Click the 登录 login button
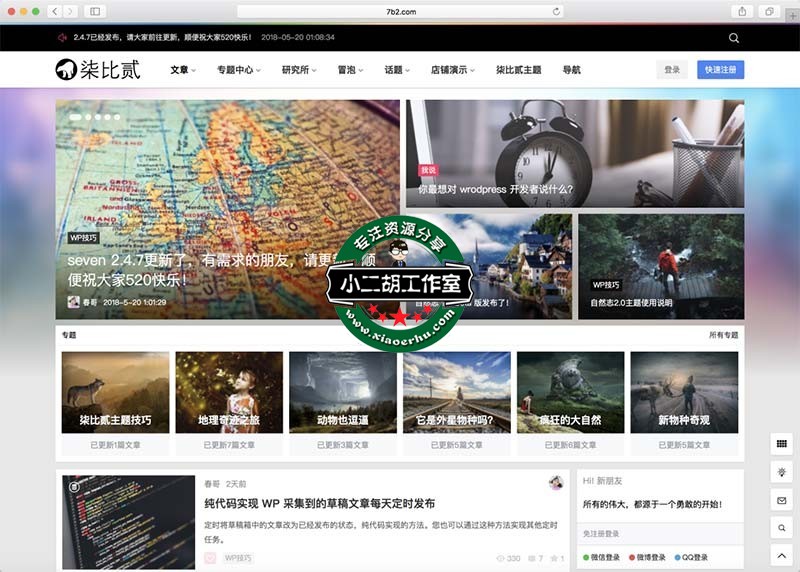800x572 pixels. tap(672, 70)
